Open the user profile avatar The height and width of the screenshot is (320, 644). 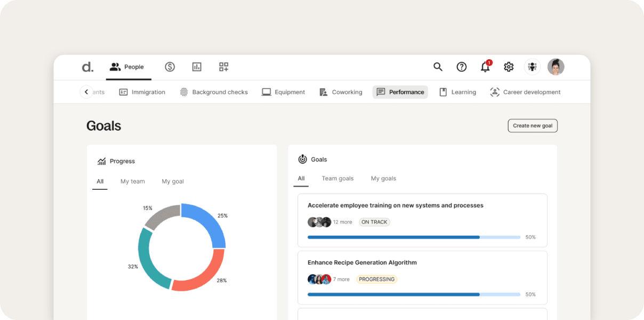click(556, 67)
